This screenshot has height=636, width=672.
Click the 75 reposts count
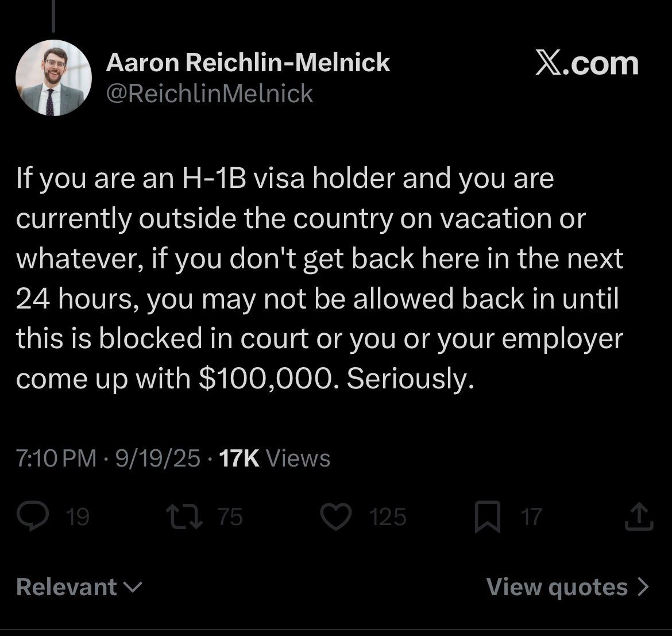230,517
